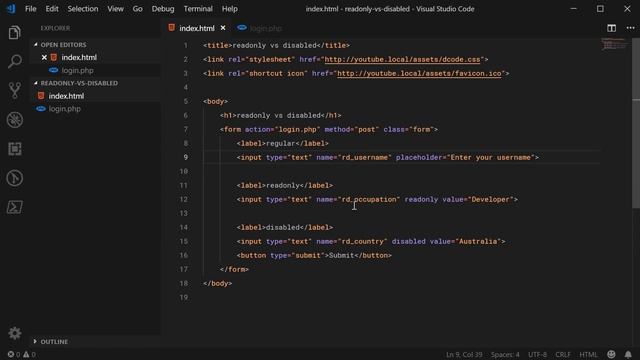Open the File menu
This screenshot has width=640, height=360.
pyautogui.click(x=31, y=9)
